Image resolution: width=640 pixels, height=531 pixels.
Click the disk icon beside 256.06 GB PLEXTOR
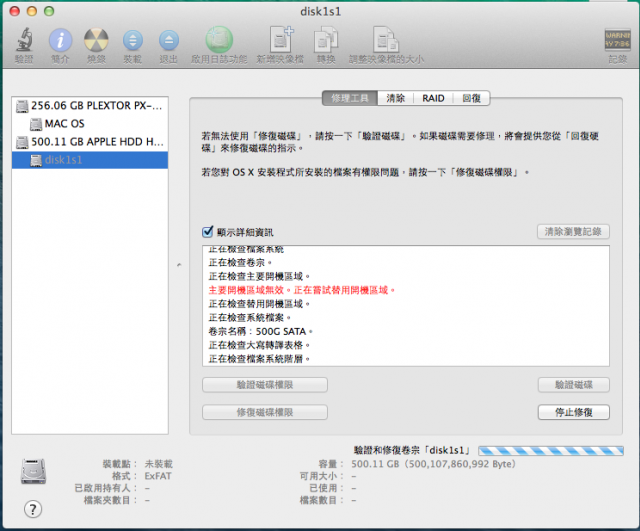pos(22,106)
